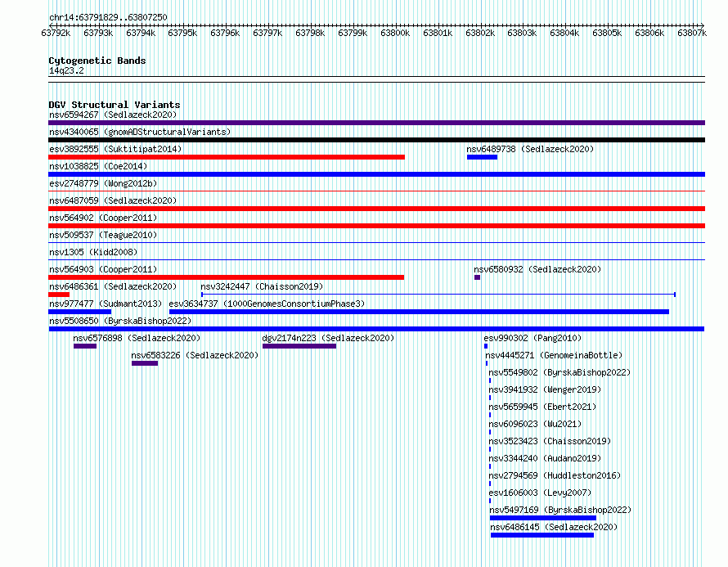728x567 pixels.
Task: Click the DGV Structural Variants track heading
Action: (x=115, y=105)
